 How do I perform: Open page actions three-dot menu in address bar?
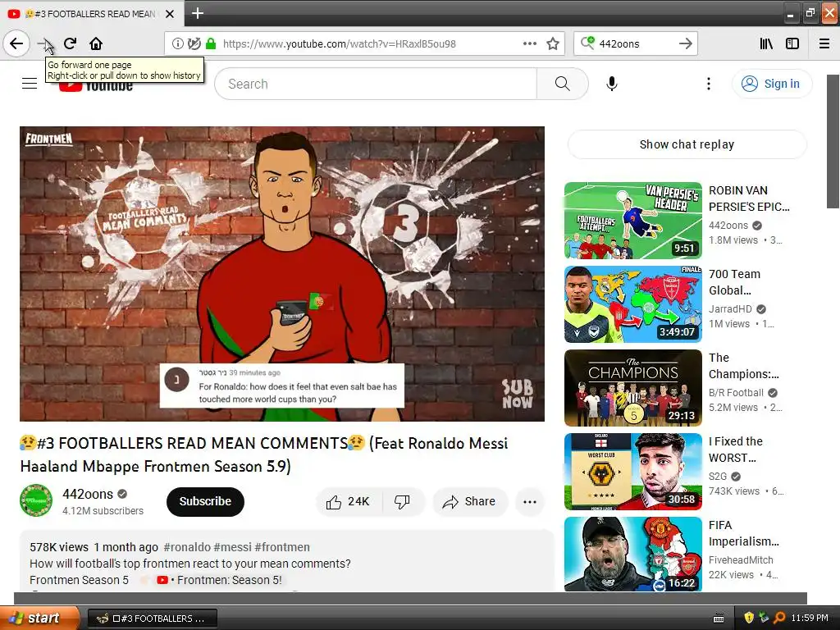click(529, 43)
